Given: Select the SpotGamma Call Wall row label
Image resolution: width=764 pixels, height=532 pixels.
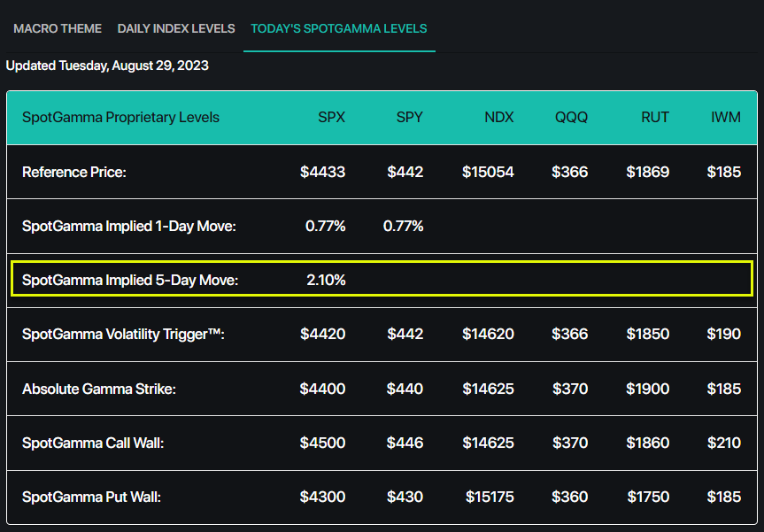Looking at the screenshot, I should pyautogui.click(x=104, y=443).
